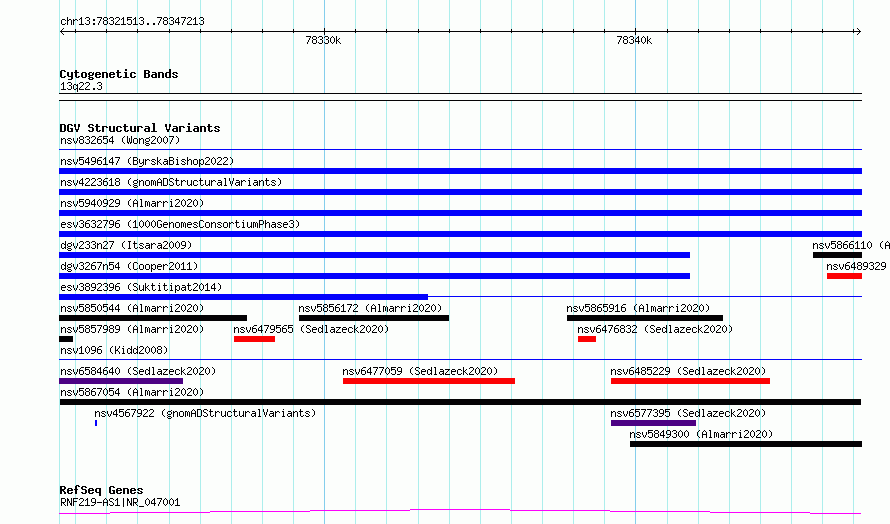Select nsv1096 Kidd2008 label
This screenshot has height=524, width=890.
pyautogui.click(x=114, y=350)
